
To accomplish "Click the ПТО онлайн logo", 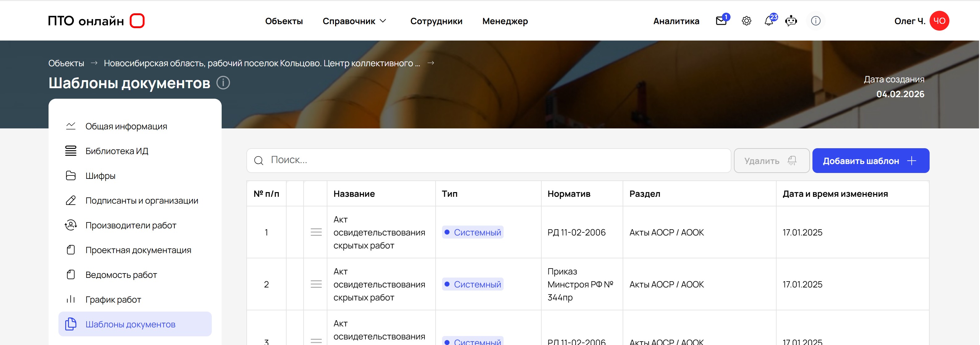I will (x=96, y=20).
